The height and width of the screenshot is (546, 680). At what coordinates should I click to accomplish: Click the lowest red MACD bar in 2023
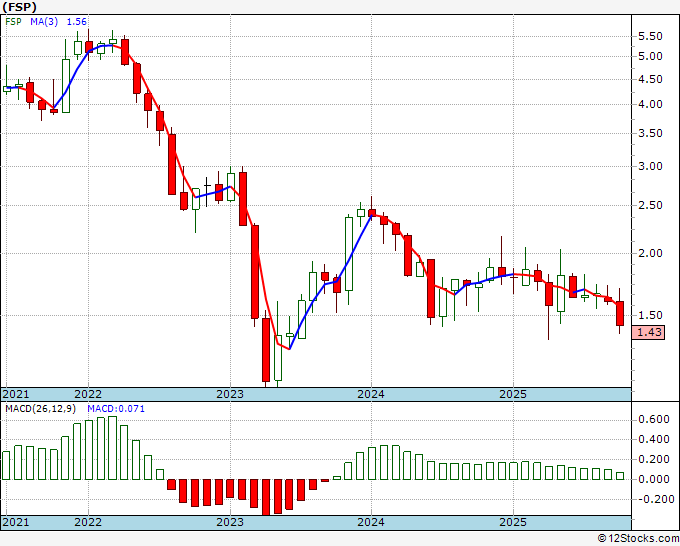click(266, 497)
